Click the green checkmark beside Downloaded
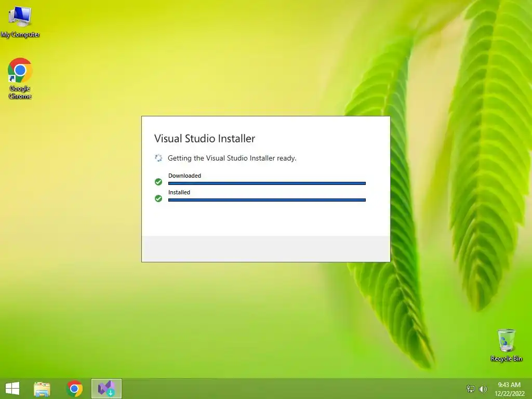Viewport: 532px width, 399px height. tap(158, 182)
